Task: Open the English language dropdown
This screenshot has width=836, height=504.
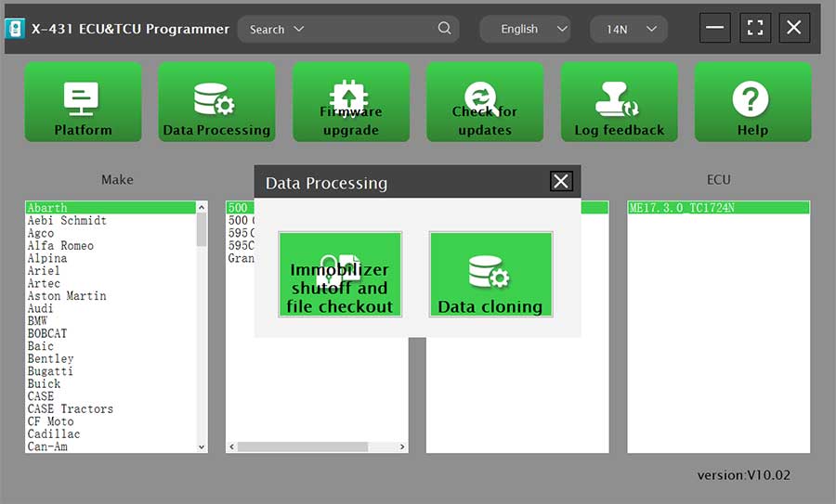Action: pos(525,29)
